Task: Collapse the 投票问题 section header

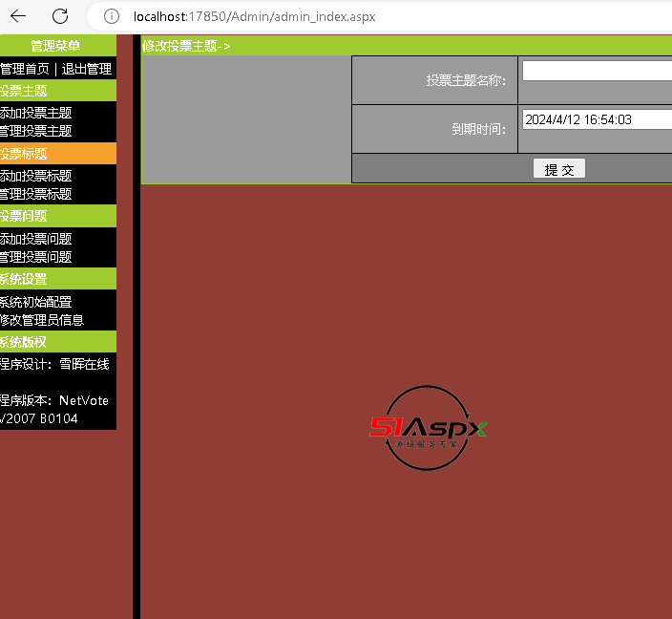Action: pyautogui.click(x=24, y=217)
